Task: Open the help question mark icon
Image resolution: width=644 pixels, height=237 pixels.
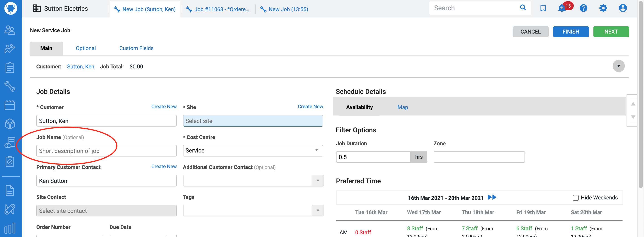Action: coord(583,8)
